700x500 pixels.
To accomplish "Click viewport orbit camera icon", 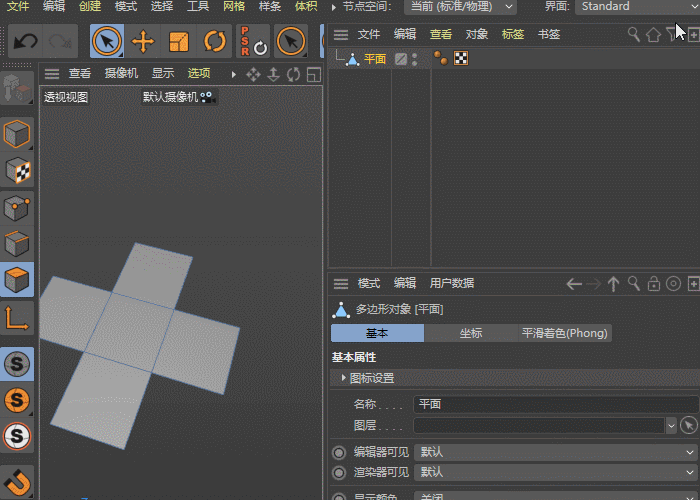I will [x=293, y=74].
